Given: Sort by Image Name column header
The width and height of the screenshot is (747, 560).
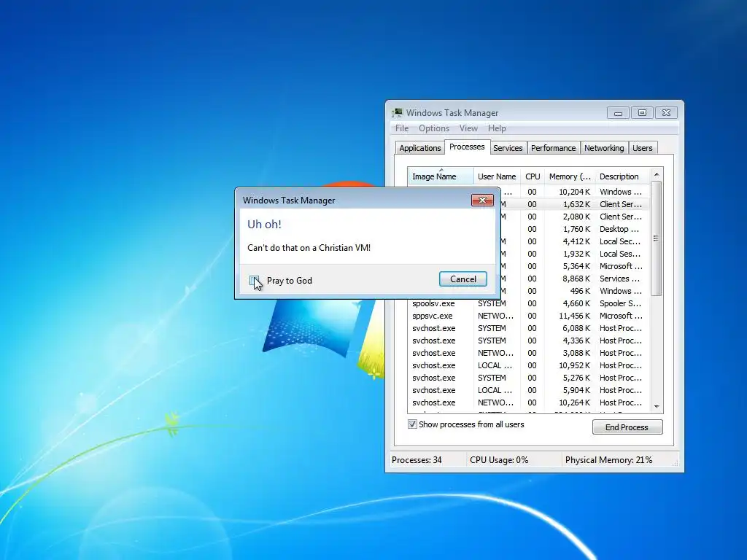Looking at the screenshot, I should click(x=441, y=176).
